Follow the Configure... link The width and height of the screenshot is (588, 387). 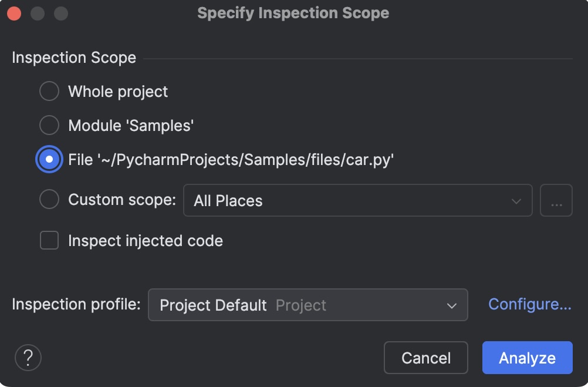[529, 304]
